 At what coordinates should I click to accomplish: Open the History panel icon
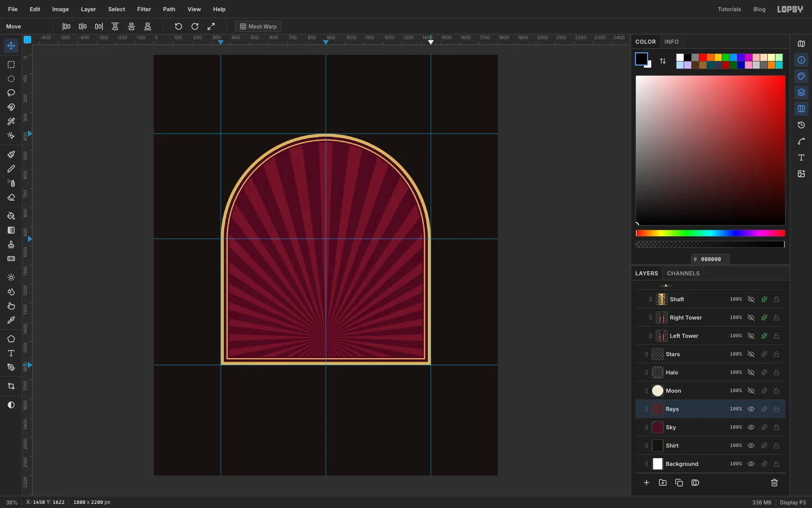coord(801,125)
